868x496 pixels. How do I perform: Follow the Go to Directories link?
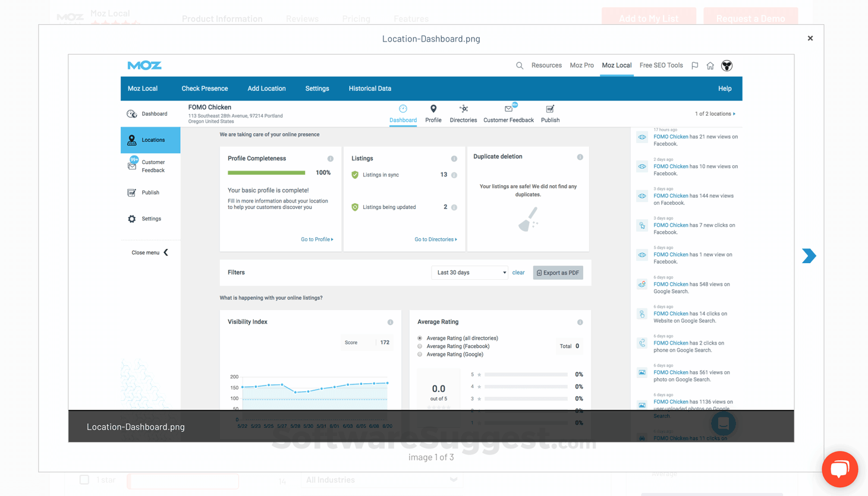435,239
